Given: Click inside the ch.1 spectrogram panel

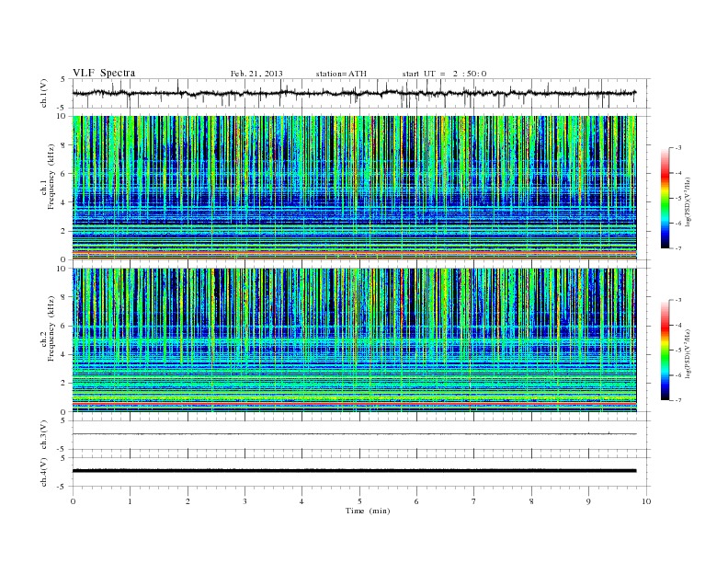Looking at the screenshot, I should [354, 188].
